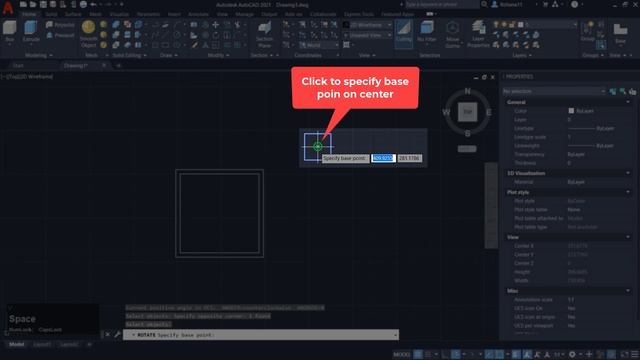Switch to the Visualize ribbon tab
The width and height of the screenshot is (640, 360).
[119, 14]
